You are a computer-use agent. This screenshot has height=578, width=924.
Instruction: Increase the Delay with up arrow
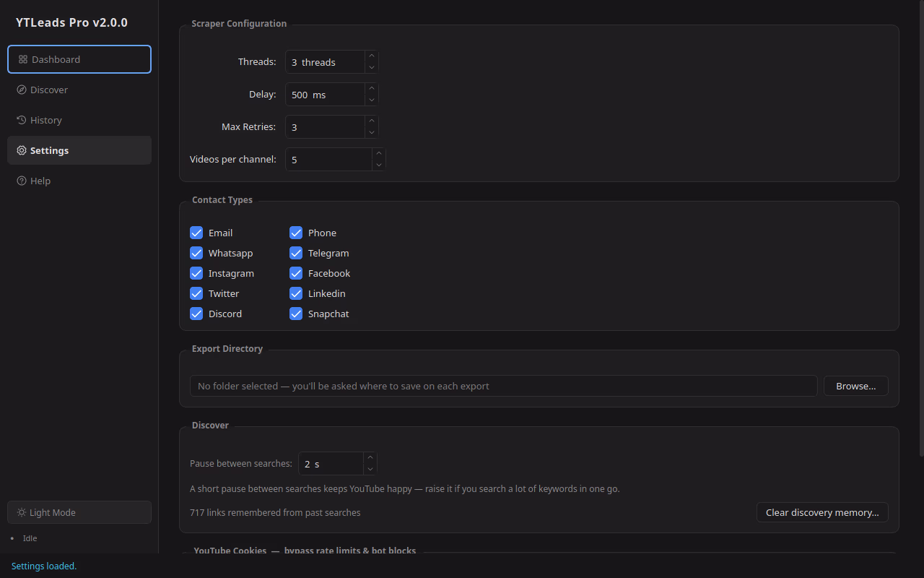pyautogui.click(x=371, y=89)
